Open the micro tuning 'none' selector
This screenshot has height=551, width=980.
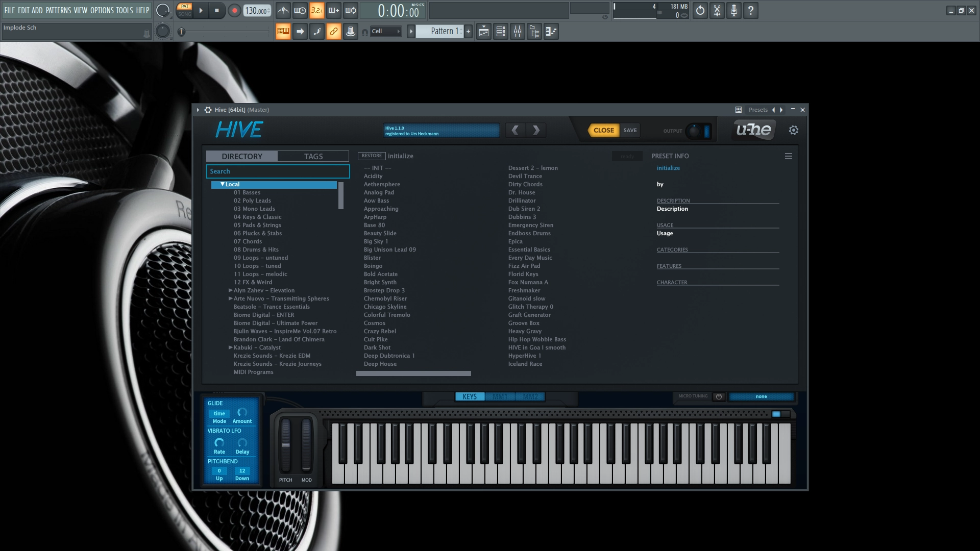(x=761, y=396)
